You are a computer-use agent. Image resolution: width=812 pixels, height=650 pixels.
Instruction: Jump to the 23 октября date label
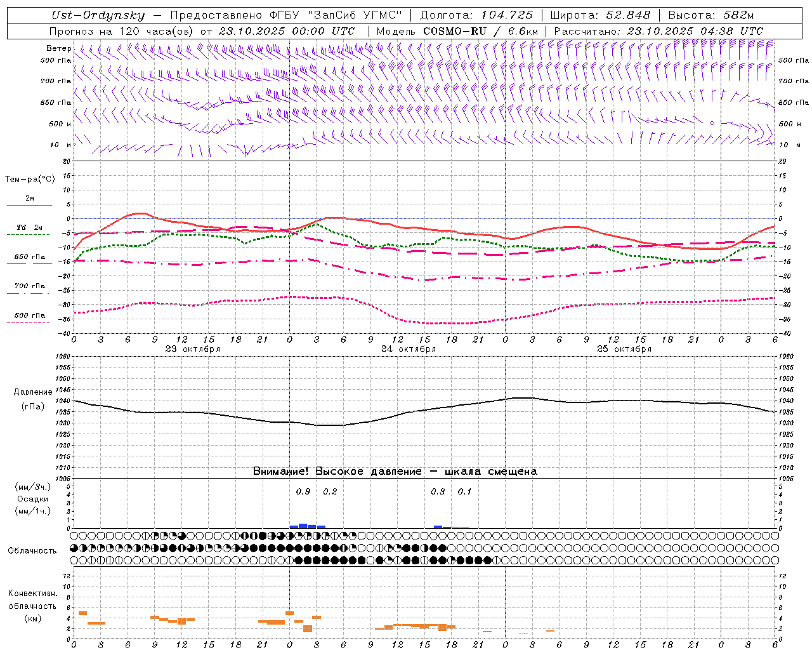coord(193,349)
